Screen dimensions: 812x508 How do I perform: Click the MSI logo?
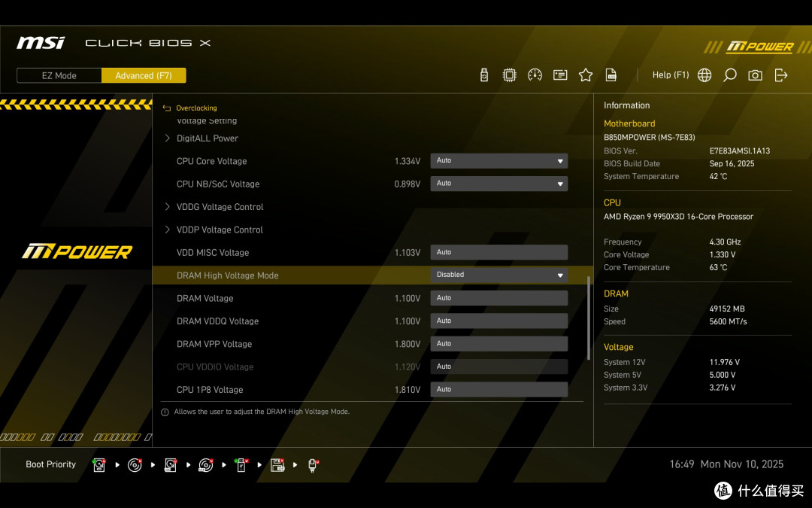click(41, 42)
